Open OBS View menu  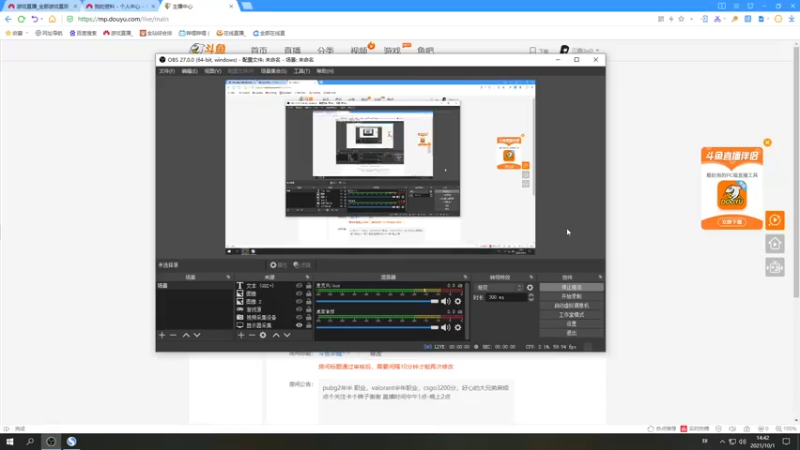tap(213, 71)
